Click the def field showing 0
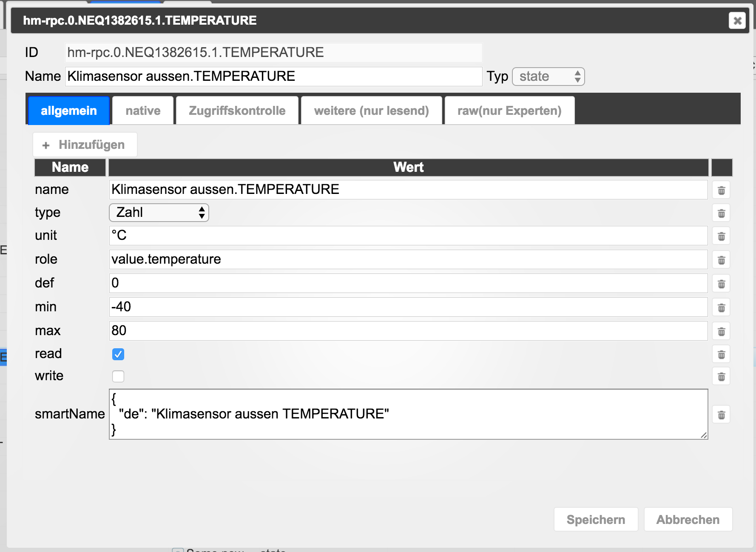The image size is (756, 552). [x=408, y=283]
